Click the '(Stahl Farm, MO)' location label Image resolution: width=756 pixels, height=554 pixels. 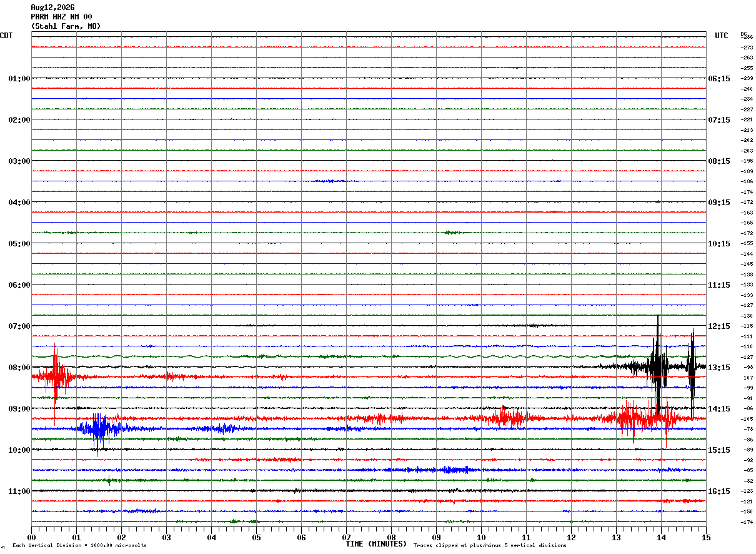[x=66, y=26]
